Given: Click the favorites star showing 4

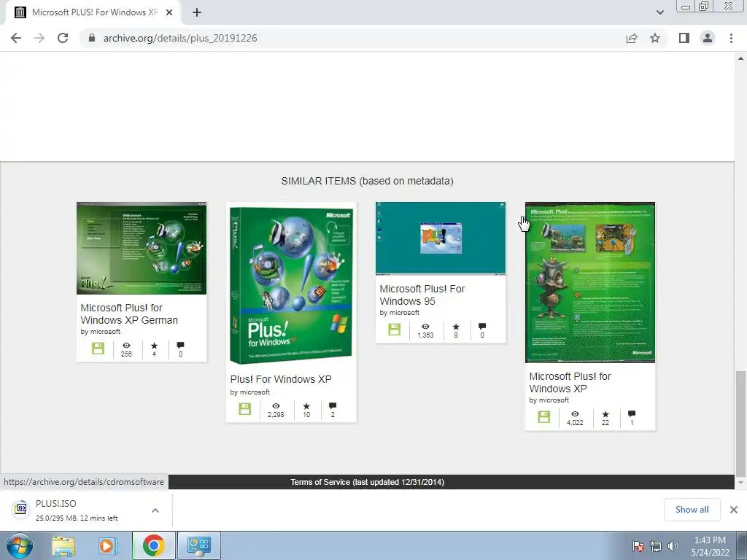Looking at the screenshot, I should [x=154, y=346].
